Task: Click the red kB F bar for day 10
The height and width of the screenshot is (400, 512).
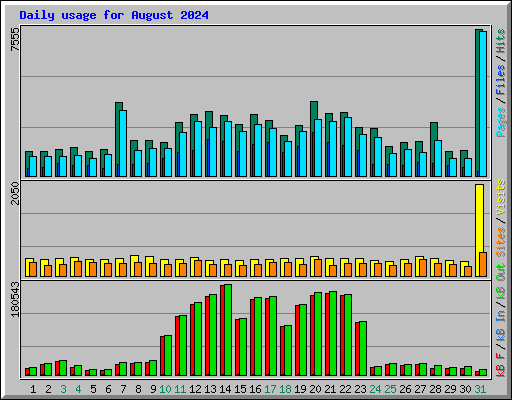Action: coord(162,356)
